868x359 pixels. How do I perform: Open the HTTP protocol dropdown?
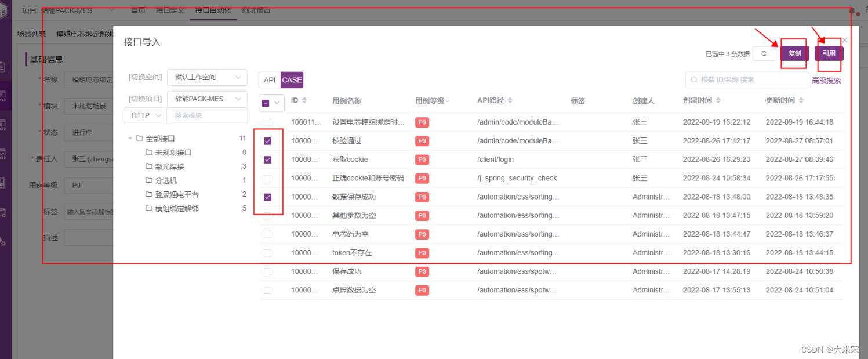coord(145,115)
